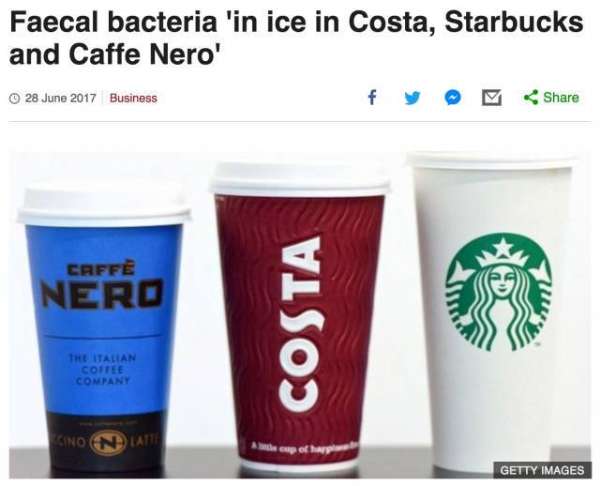
Task: Email the article using envelope icon
Action: 492,98
